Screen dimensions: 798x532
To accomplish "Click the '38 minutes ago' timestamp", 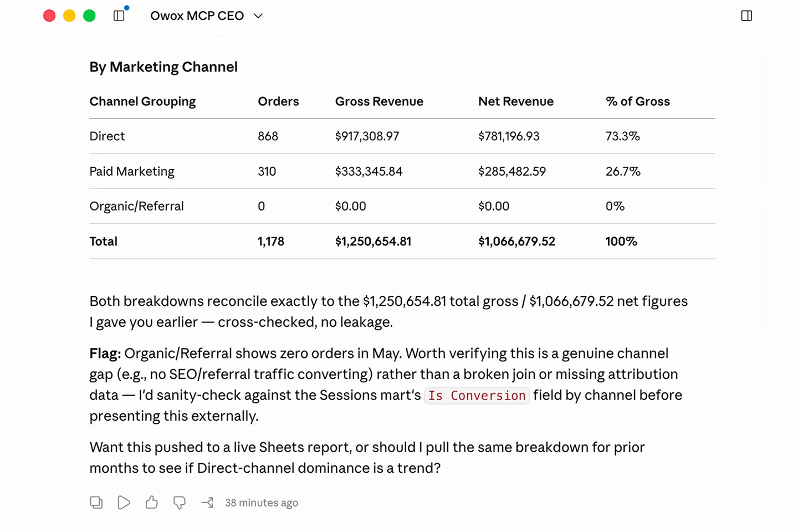I will (x=262, y=503).
